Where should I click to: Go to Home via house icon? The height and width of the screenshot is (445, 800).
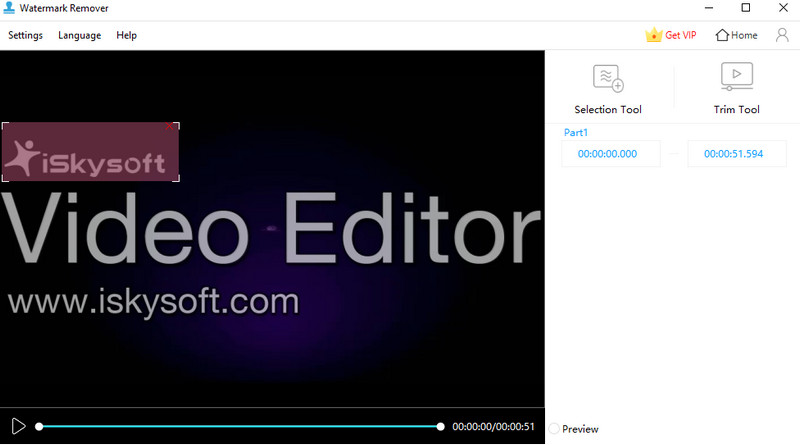click(x=722, y=35)
